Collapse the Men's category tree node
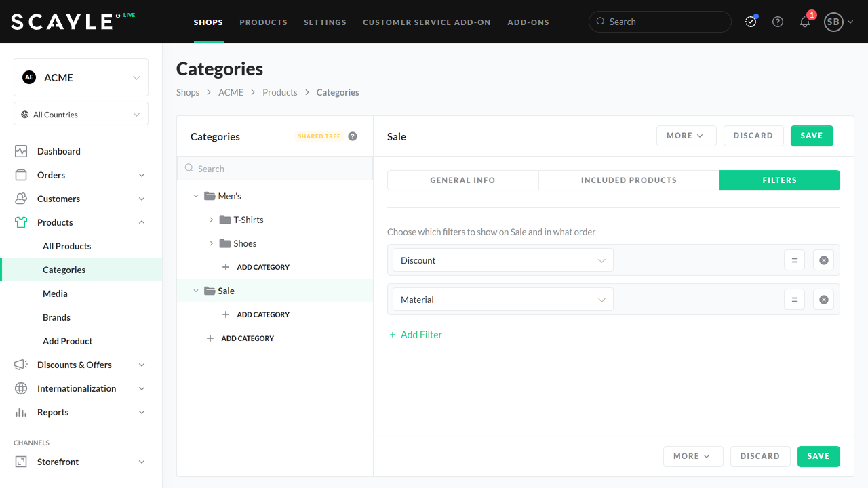The height and width of the screenshot is (488, 868). [x=196, y=196]
